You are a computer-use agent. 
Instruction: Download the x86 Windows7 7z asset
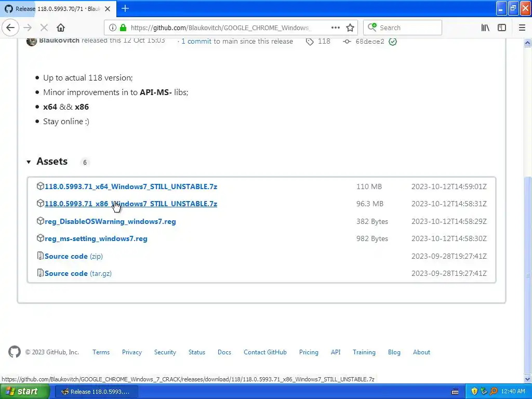(130, 204)
